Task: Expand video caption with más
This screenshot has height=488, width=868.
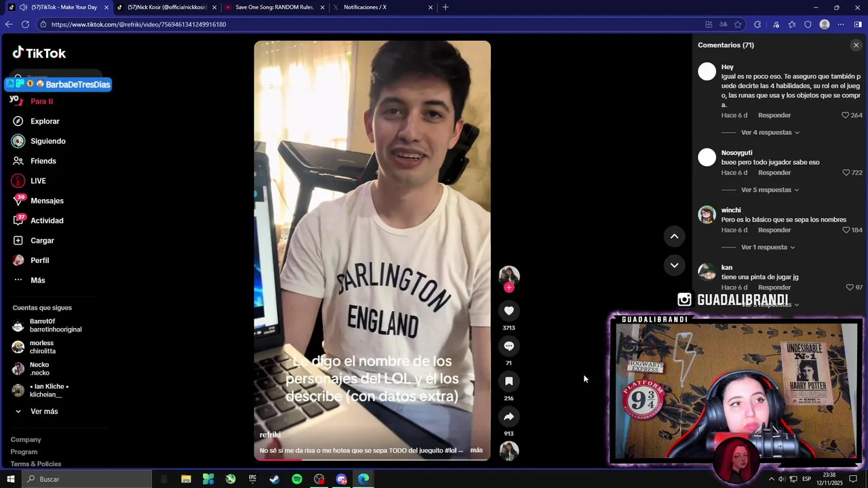Action: [476, 450]
